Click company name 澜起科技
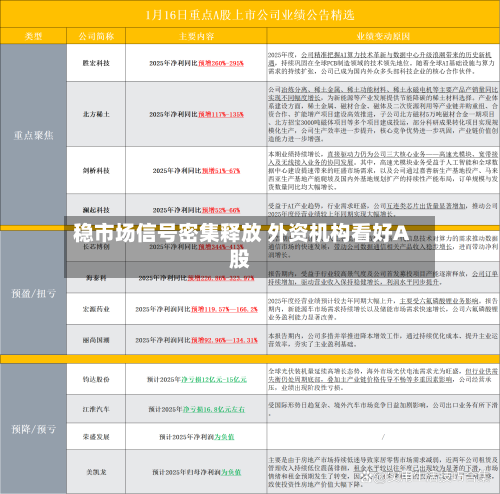Image resolution: width=500 pixels, height=494 pixels. 96,210
